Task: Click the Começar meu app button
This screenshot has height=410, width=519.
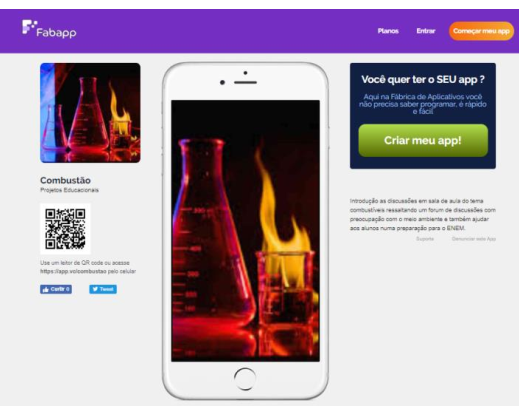Action: (x=481, y=31)
